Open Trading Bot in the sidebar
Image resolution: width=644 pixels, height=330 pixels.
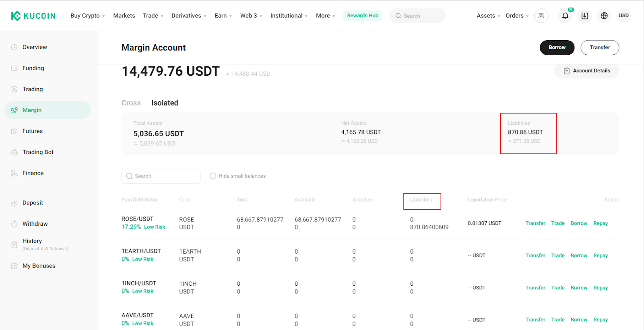(x=38, y=152)
